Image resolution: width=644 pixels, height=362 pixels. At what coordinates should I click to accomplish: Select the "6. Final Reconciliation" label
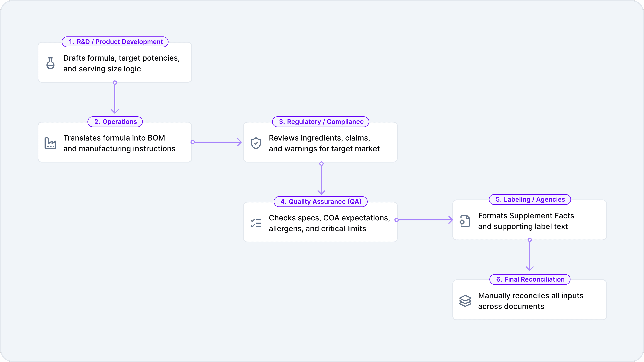point(530,279)
